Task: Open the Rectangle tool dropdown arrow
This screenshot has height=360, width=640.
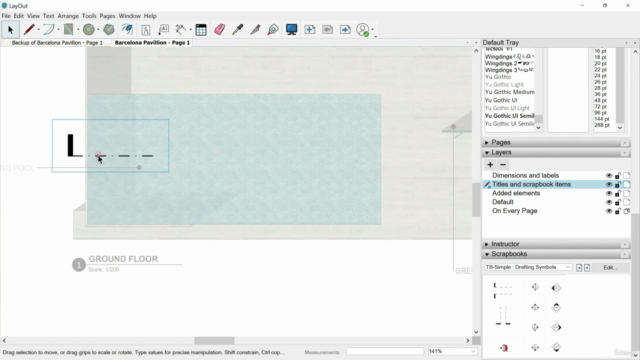Action: coord(78,29)
